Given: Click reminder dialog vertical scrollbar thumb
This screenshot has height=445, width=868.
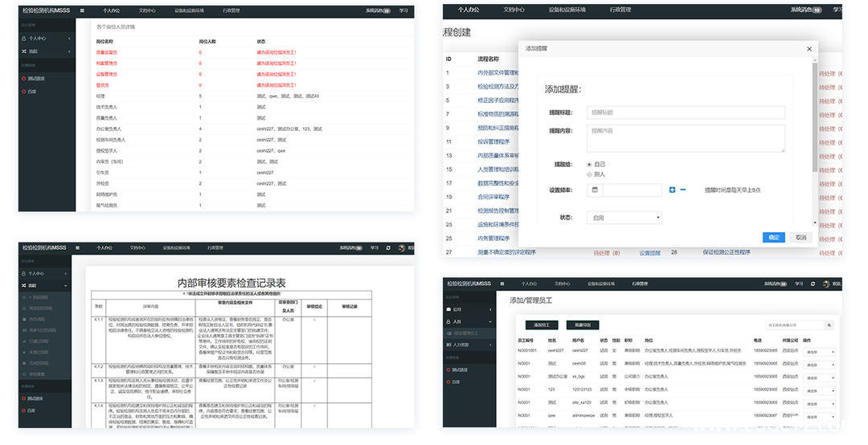Looking at the screenshot, I should pyautogui.click(x=814, y=116).
